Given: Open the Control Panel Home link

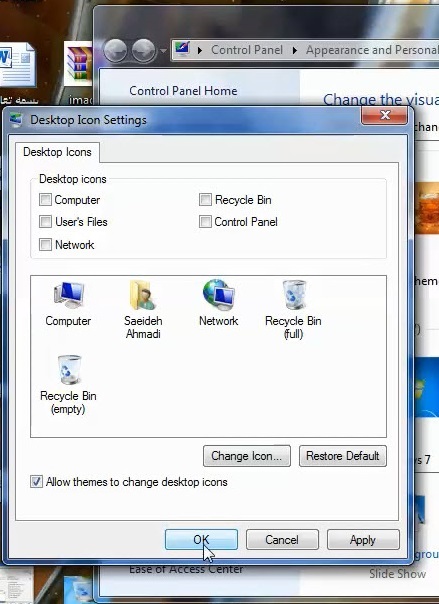Looking at the screenshot, I should coord(183,91).
